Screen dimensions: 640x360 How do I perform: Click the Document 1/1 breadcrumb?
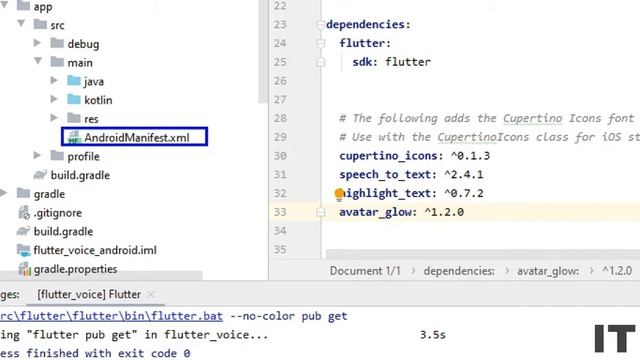(365, 271)
